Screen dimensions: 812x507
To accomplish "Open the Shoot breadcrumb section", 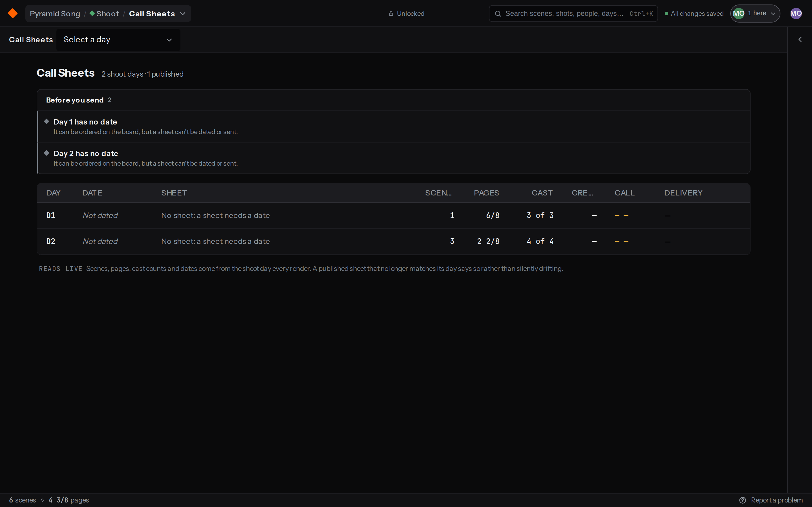I will pyautogui.click(x=104, y=14).
